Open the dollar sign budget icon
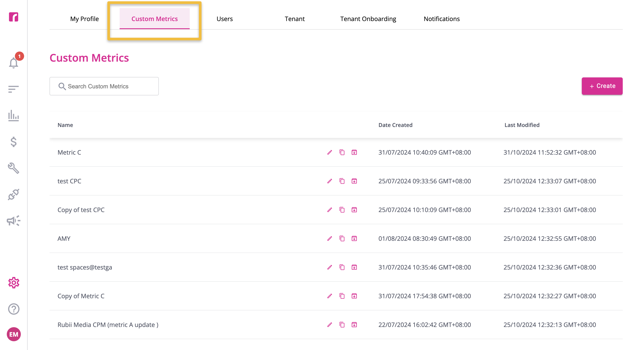644x350 pixels. [14, 142]
